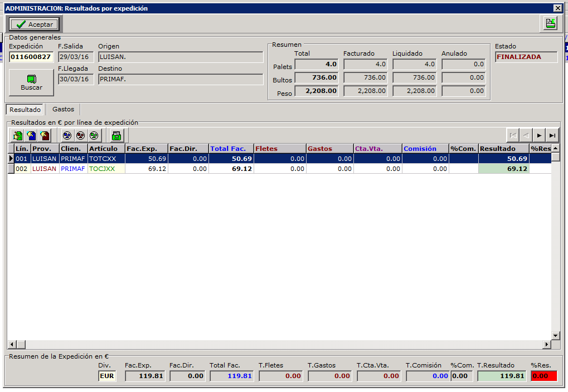Click the green printer icon in toolbar
568x392 pixels.
[116, 135]
